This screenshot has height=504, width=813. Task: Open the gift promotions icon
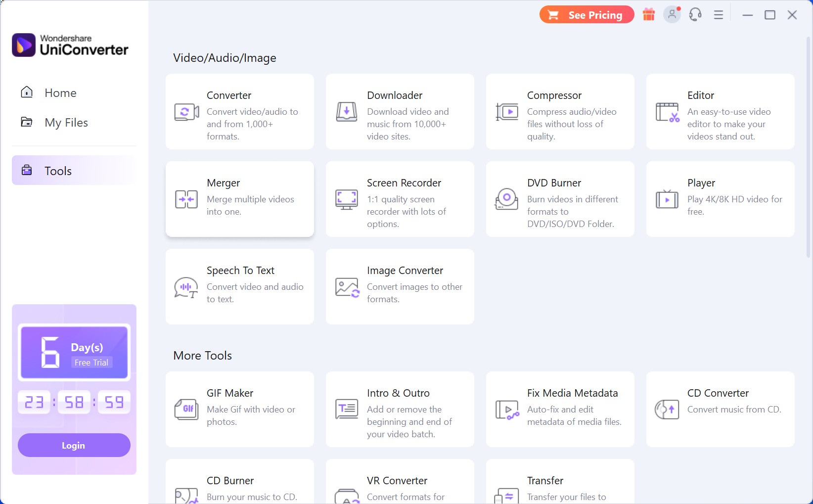(648, 14)
